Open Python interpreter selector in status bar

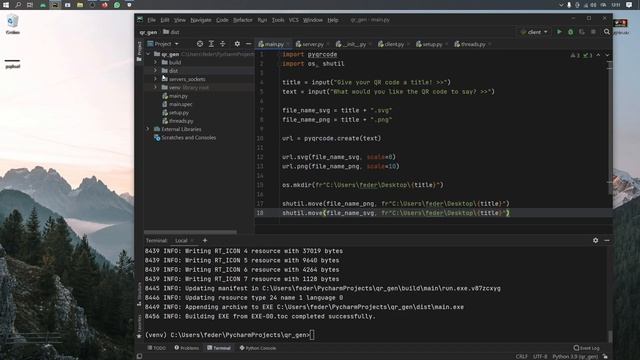[x=575, y=356]
